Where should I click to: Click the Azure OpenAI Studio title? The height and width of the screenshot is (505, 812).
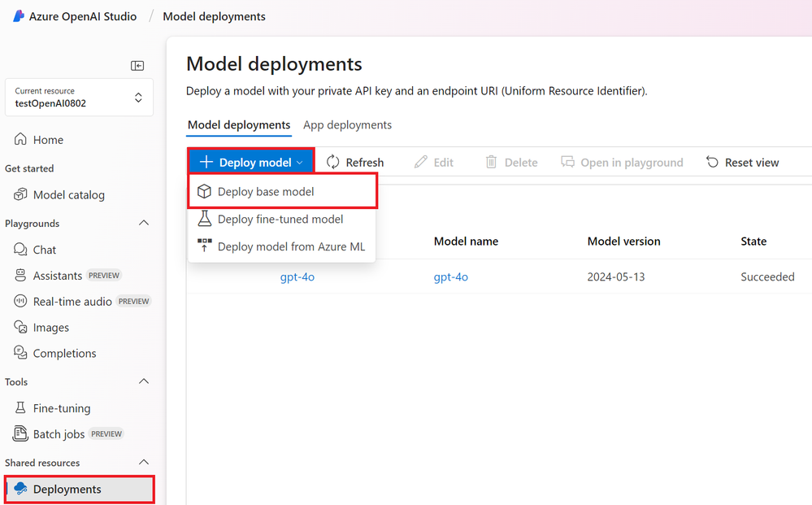(83, 16)
